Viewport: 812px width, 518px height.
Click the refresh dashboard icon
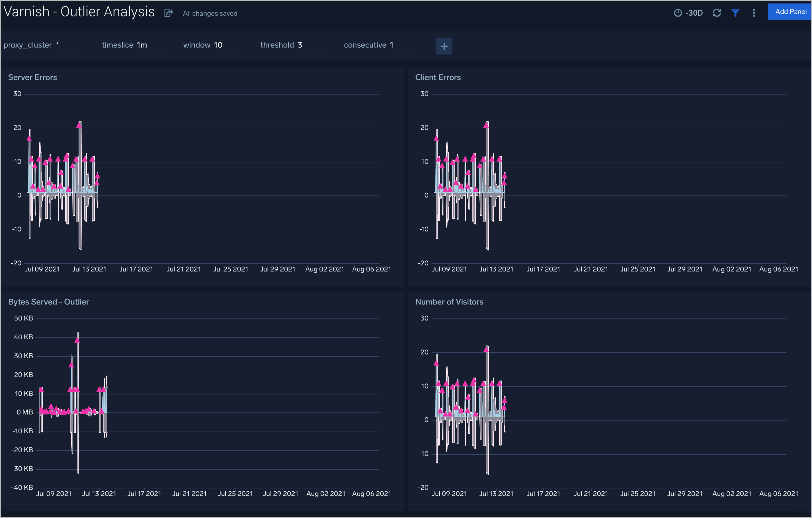[x=717, y=13]
